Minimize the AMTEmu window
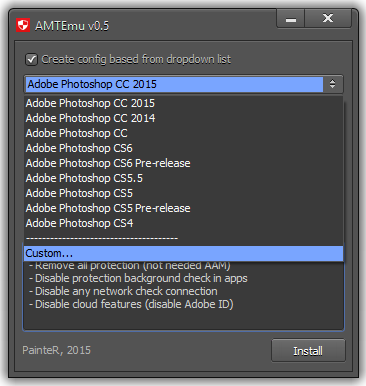This screenshot has width=366, height=386. click(x=290, y=19)
